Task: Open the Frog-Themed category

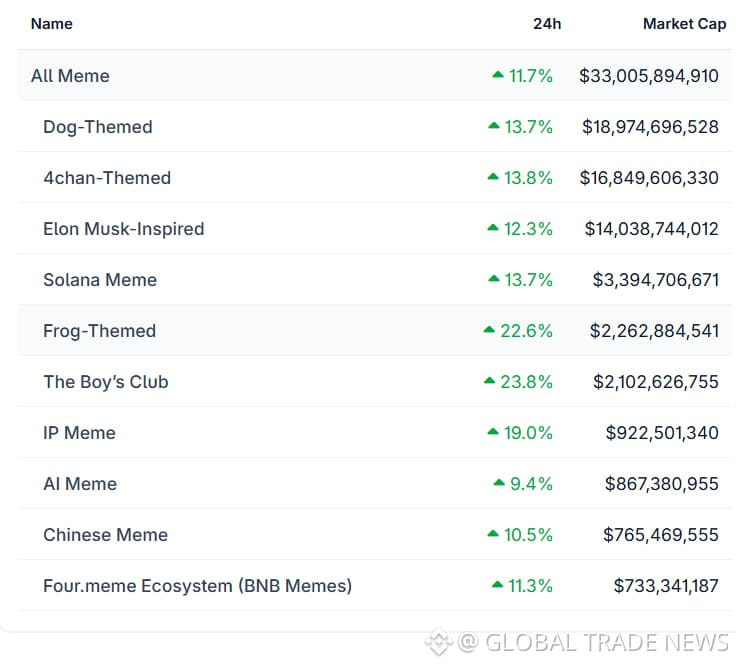Action: (x=99, y=331)
